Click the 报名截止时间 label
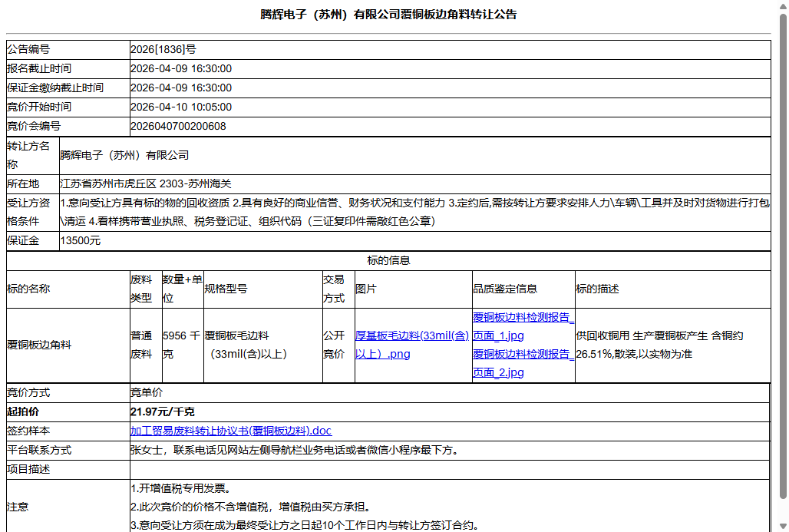Screen dimensions: 789x532 click(x=38, y=68)
